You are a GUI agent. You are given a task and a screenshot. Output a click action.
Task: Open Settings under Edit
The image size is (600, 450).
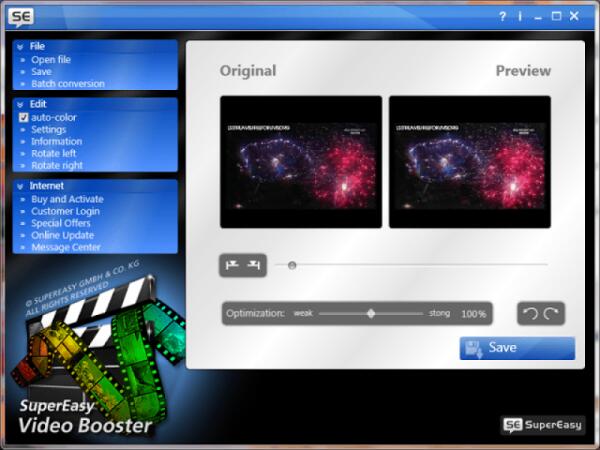coord(48,130)
